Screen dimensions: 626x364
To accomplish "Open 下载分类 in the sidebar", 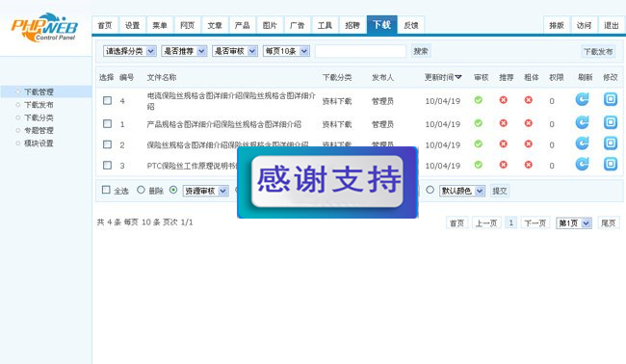I will 39,117.
